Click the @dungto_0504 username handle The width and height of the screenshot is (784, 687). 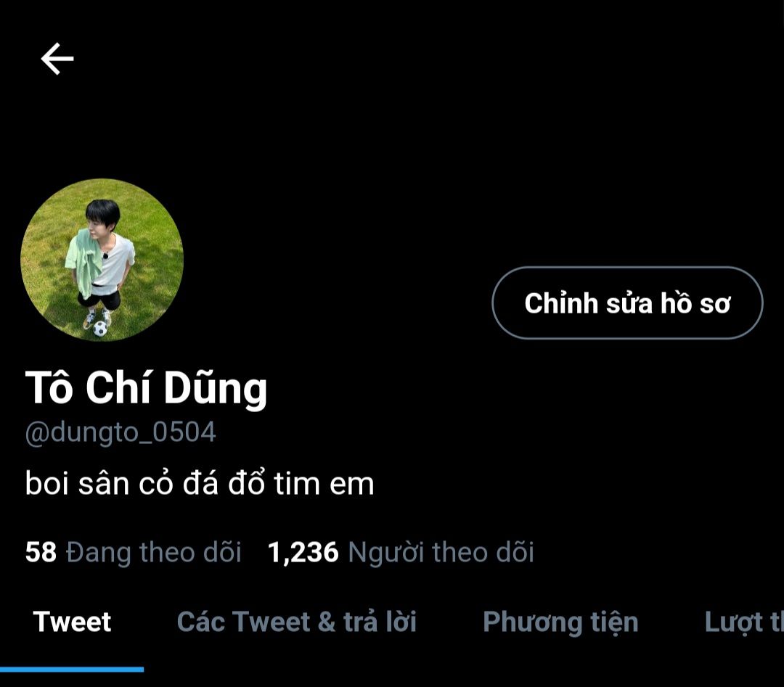121,432
